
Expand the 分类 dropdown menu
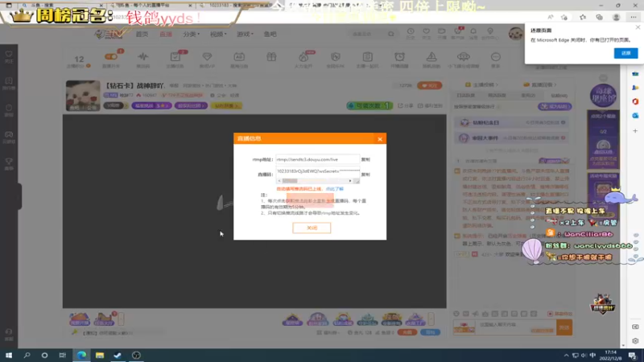191,34
